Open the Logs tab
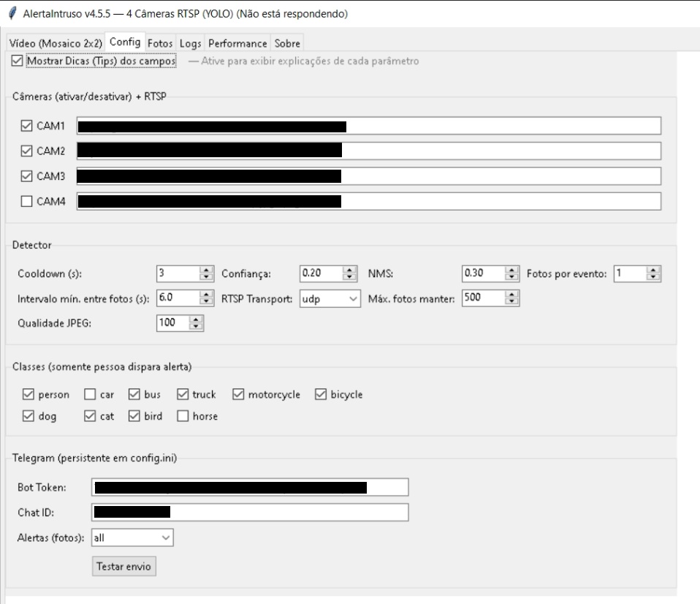Image resolution: width=700 pixels, height=604 pixels. click(190, 43)
